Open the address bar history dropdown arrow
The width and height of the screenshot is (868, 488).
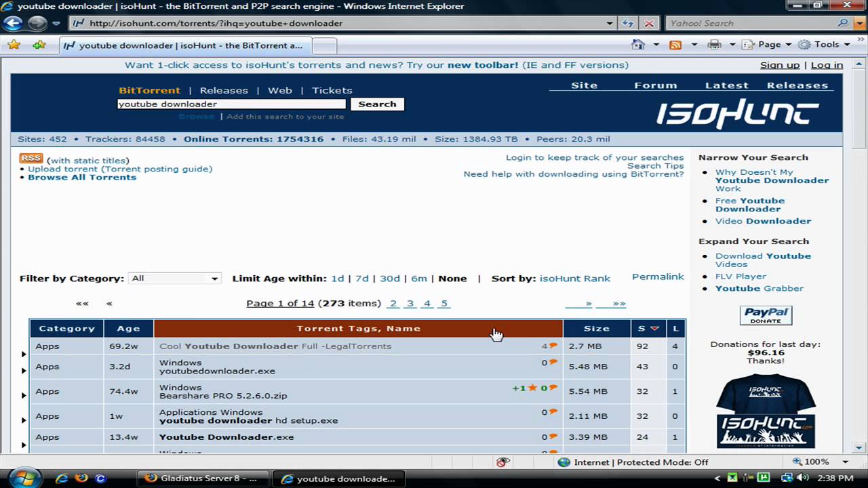[x=610, y=23]
